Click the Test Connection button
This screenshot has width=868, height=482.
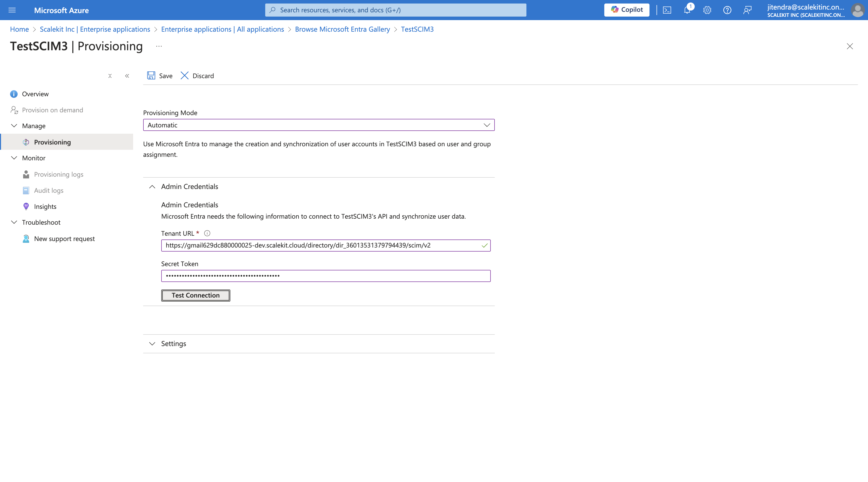pos(196,296)
